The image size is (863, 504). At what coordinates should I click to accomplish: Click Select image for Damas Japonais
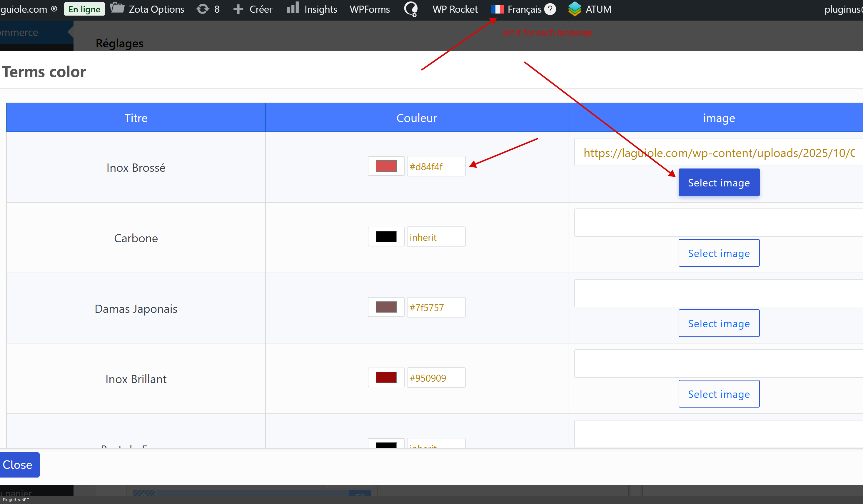(719, 323)
